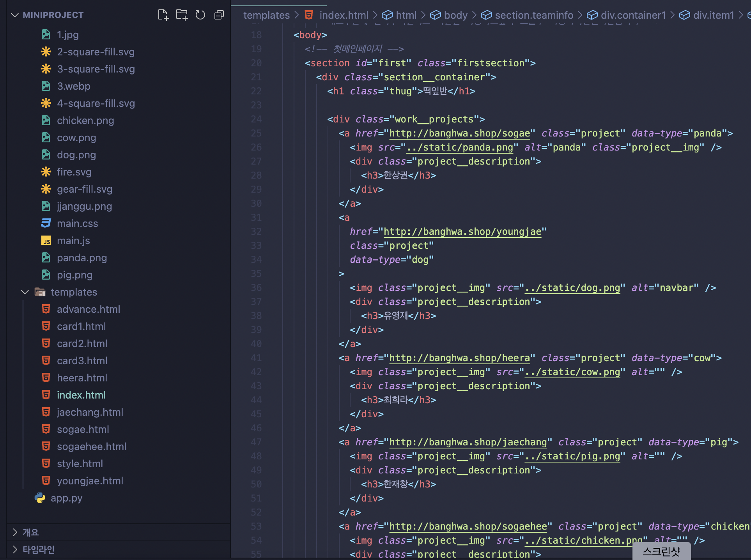
Task: Open chicken.png in the explorer
Action: tap(85, 121)
